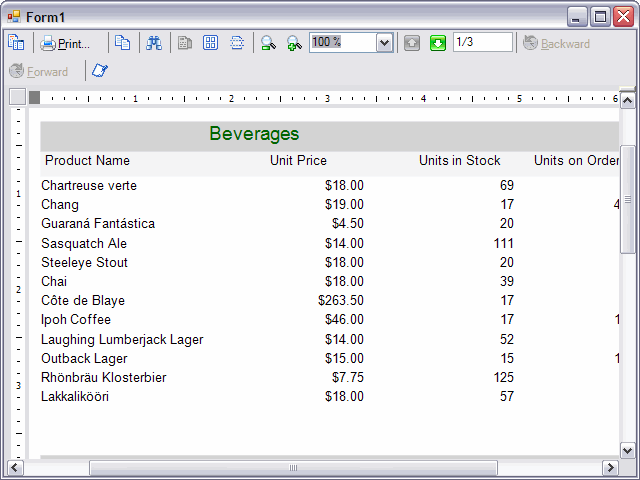Click the horizontal scrollbar right arrow
This screenshot has height=480, width=640.
[x=610, y=468]
